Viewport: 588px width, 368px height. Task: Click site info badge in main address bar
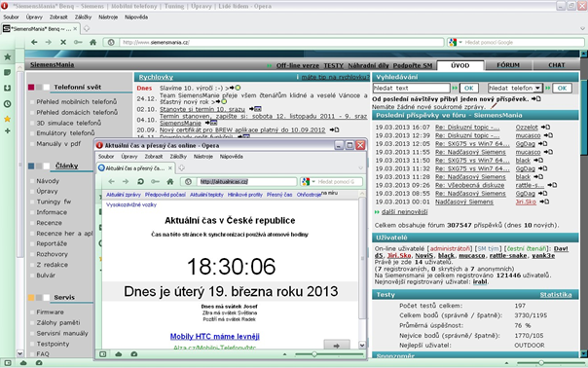[x=111, y=43]
